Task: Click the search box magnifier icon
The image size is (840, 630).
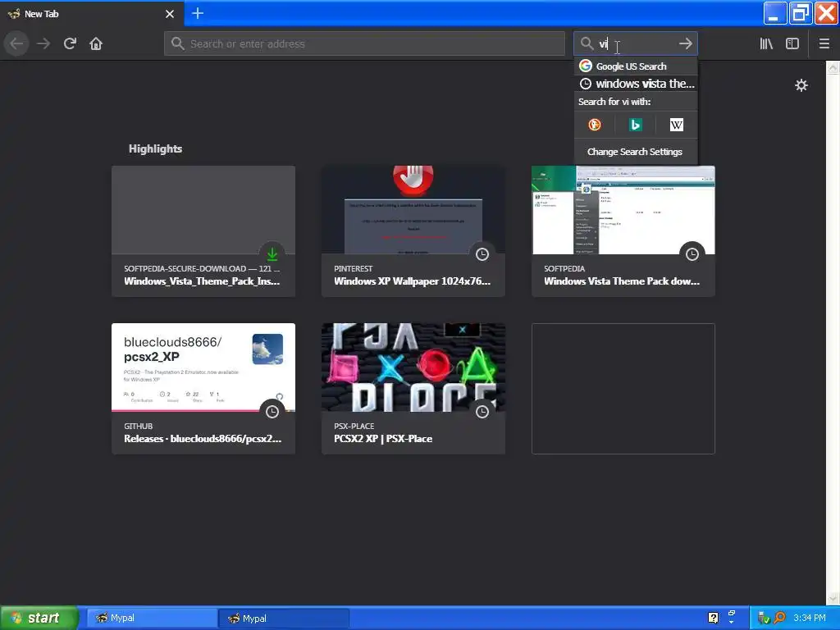Action: pyautogui.click(x=587, y=43)
